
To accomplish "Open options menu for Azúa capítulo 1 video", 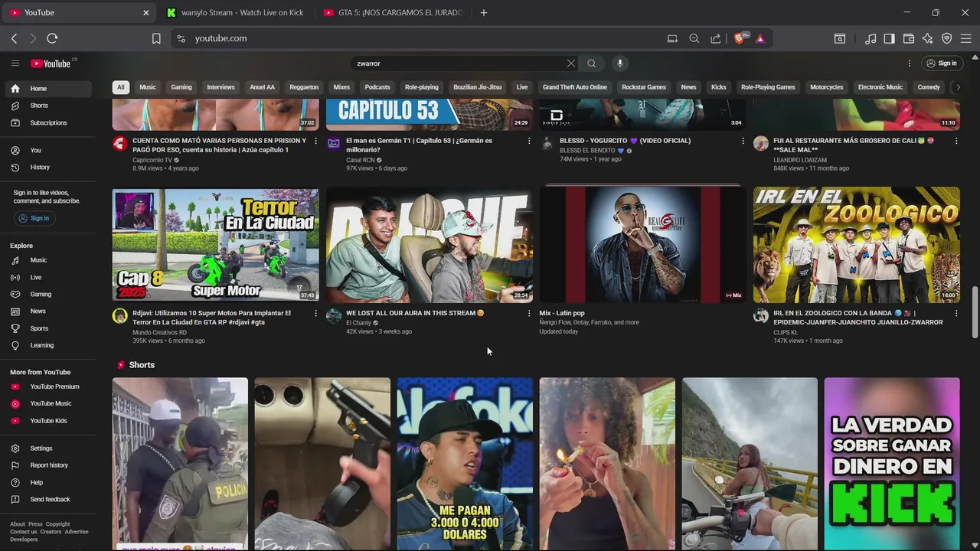I will point(315,141).
